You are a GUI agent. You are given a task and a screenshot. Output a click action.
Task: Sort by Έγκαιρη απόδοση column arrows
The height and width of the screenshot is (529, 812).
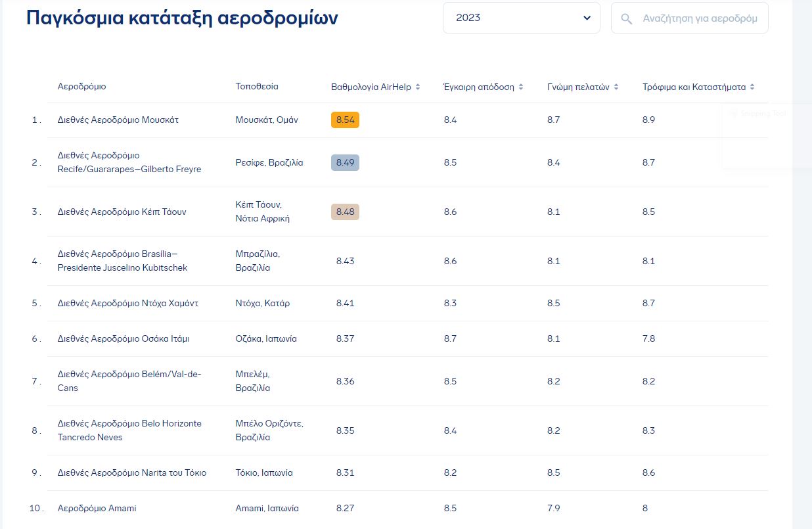pyautogui.click(x=521, y=87)
